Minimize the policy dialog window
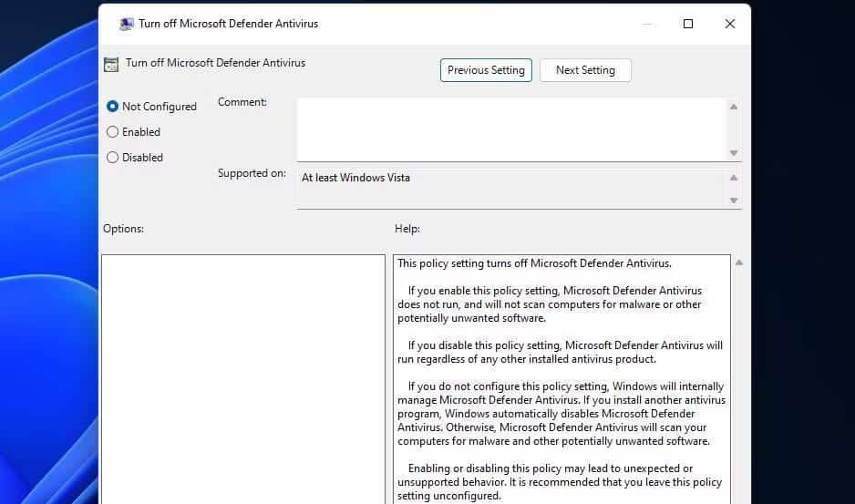The image size is (855, 504). (646, 24)
